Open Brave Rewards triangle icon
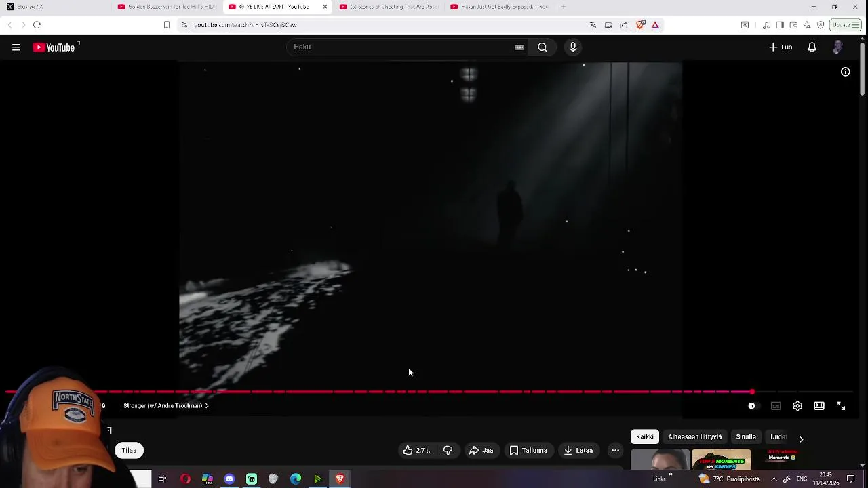868x488 pixels. (655, 25)
